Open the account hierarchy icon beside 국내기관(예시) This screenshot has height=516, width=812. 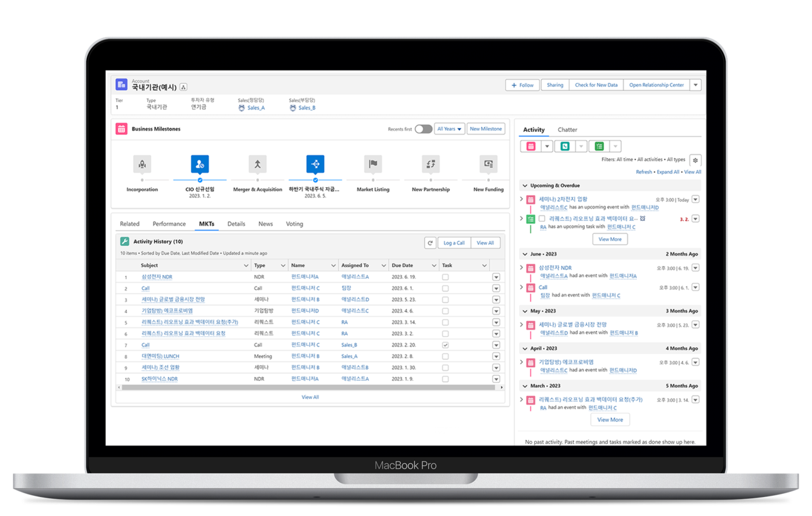pyautogui.click(x=183, y=87)
